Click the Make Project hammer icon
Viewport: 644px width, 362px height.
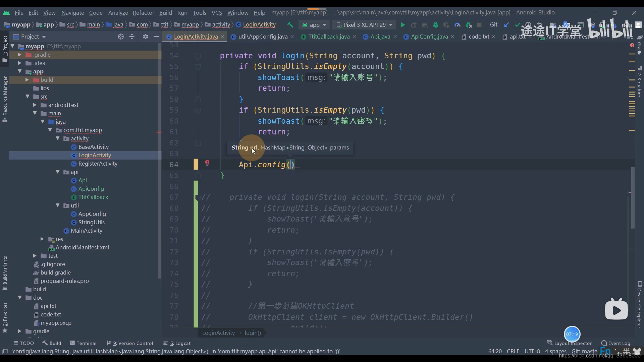coord(290,25)
